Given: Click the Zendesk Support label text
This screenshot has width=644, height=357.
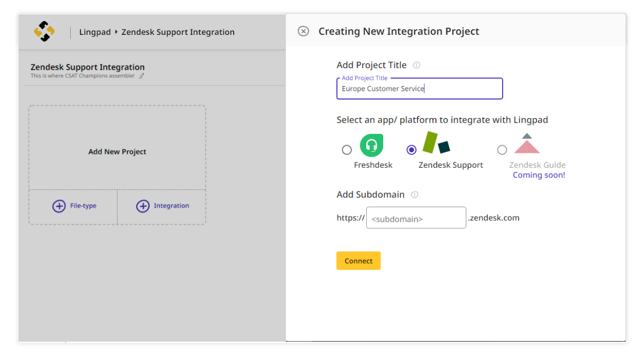Looking at the screenshot, I should pyautogui.click(x=451, y=165).
